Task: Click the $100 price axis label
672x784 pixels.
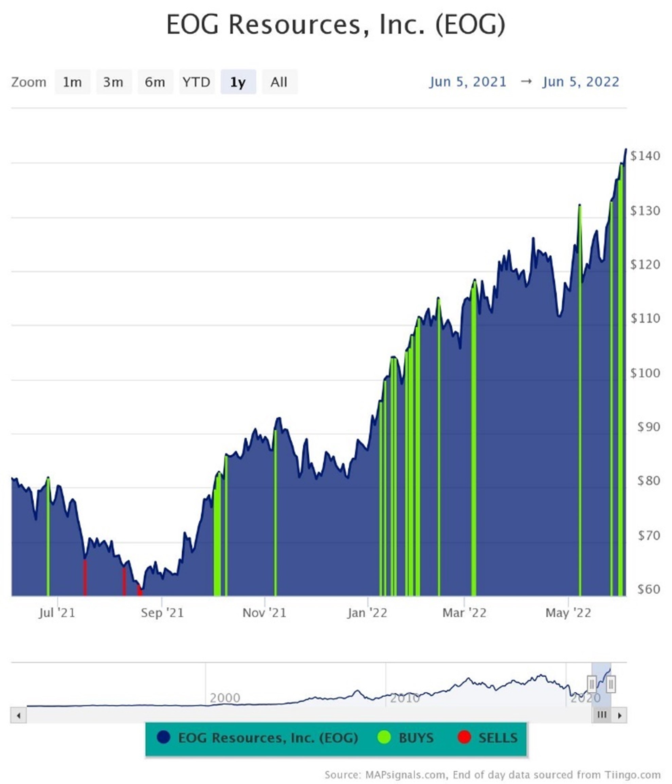Action: tap(645, 373)
